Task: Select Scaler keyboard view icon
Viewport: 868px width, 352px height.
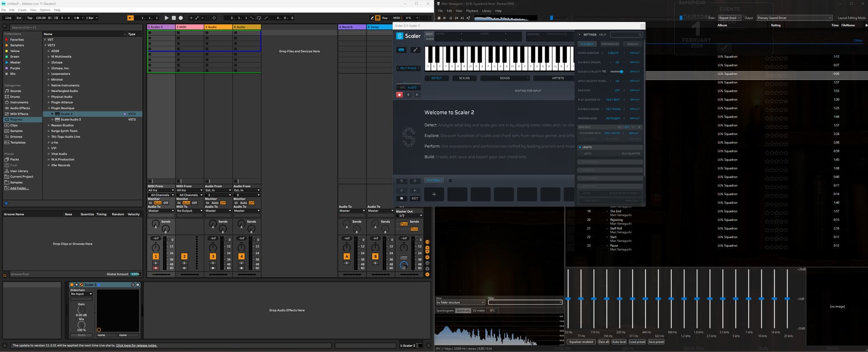Action: click(401, 50)
